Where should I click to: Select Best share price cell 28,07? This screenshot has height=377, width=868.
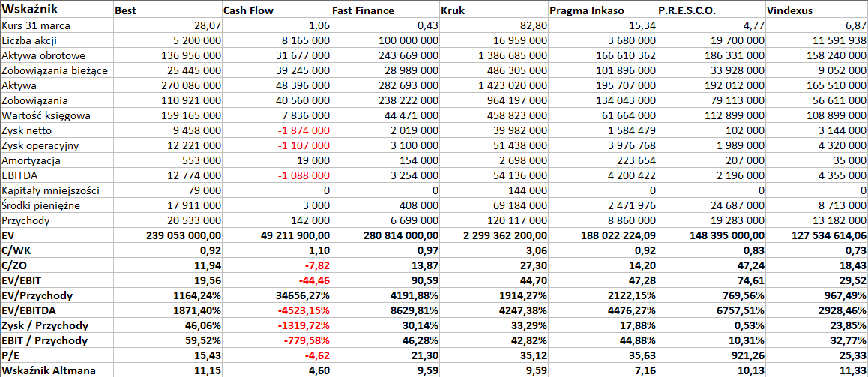point(167,26)
